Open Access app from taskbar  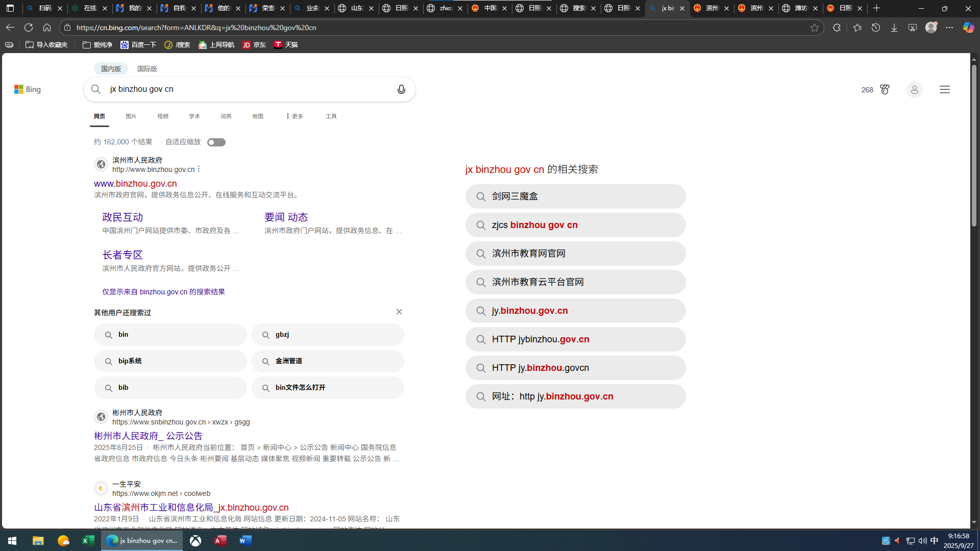pyautogui.click(x=220, y=541)
